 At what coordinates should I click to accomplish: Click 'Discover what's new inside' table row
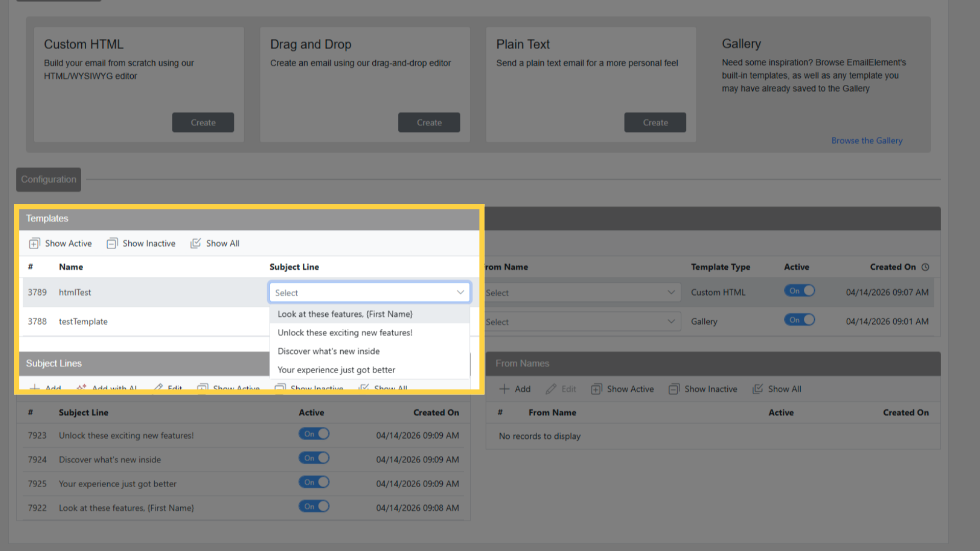(244, 460)
